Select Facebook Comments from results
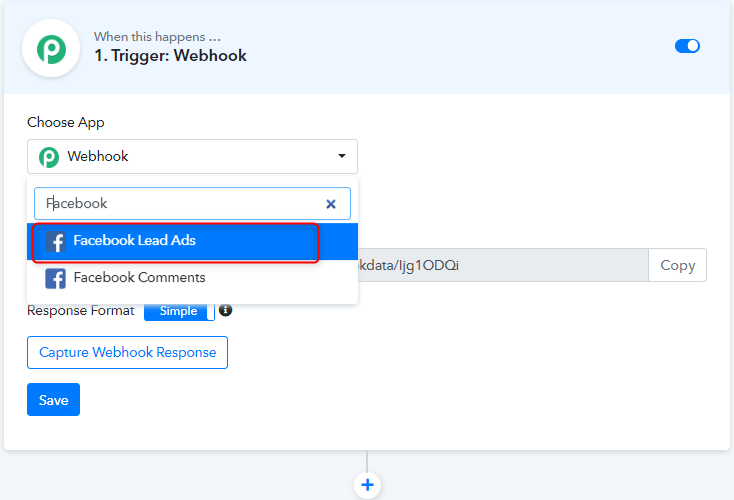Image resolution: width=734 pixels, height=500 pixels. pyautogui.click(x=192, y=278)
